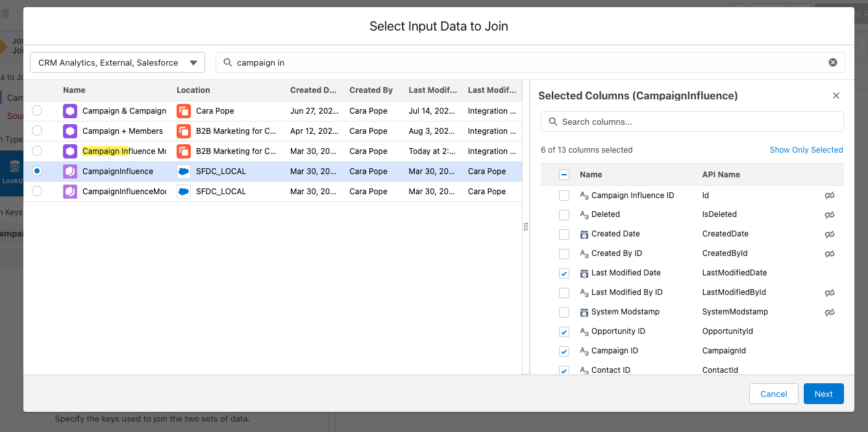Open the CRM Analytics, External, Salesforce dropdown
This screenshot has height=432, width=868.
coord(118,62)
